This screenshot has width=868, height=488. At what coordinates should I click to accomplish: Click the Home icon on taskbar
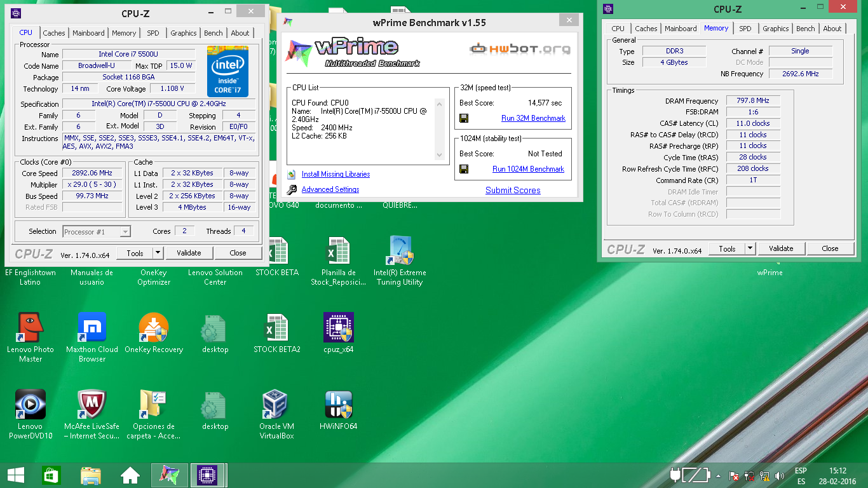(130, 475)
